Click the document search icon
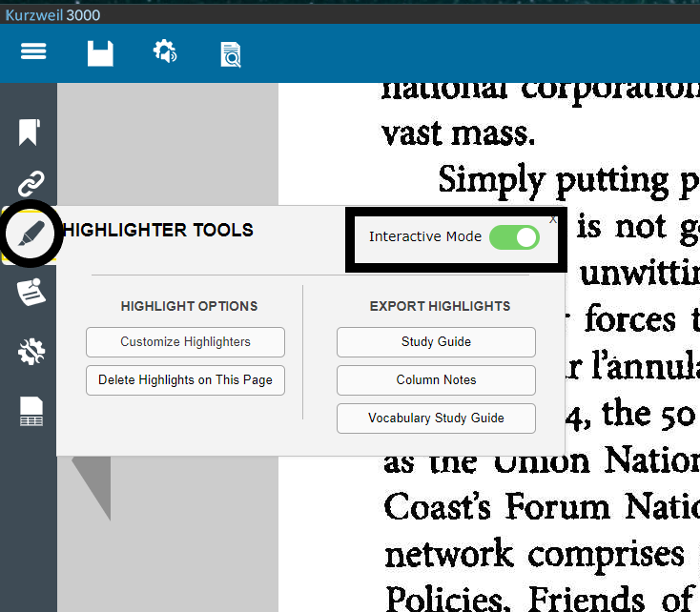This screenshot has width=700, height=612. [231, 54]
